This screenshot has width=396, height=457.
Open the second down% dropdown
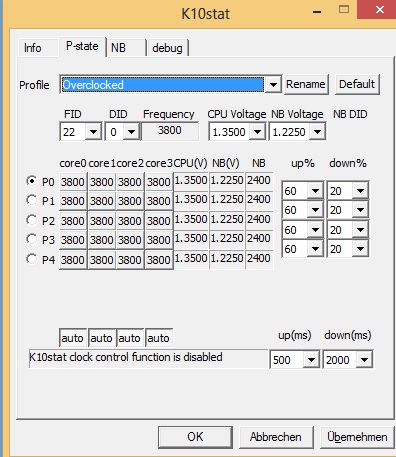360,210
